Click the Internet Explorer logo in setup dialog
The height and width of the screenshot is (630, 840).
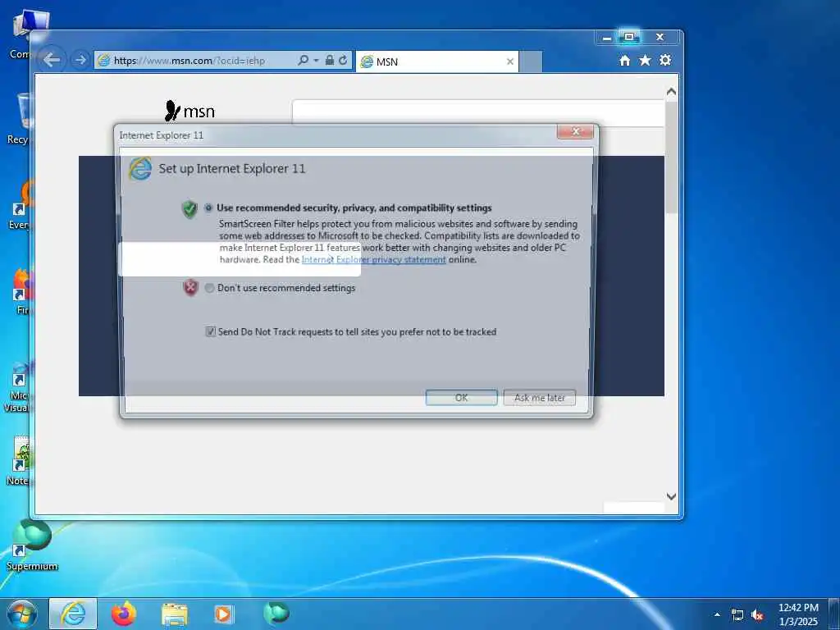point(140,168)
